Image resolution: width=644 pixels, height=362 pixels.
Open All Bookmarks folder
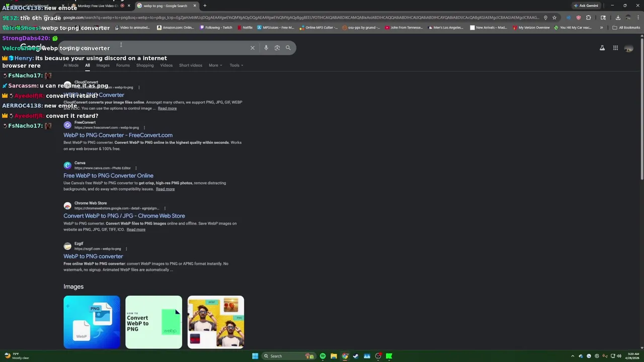point(626,28)
